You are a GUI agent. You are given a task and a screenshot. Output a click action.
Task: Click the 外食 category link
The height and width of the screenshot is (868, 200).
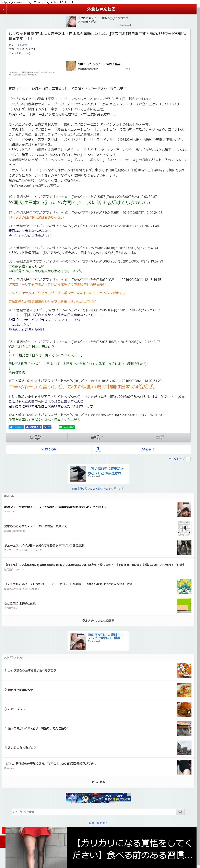[24, 45]
